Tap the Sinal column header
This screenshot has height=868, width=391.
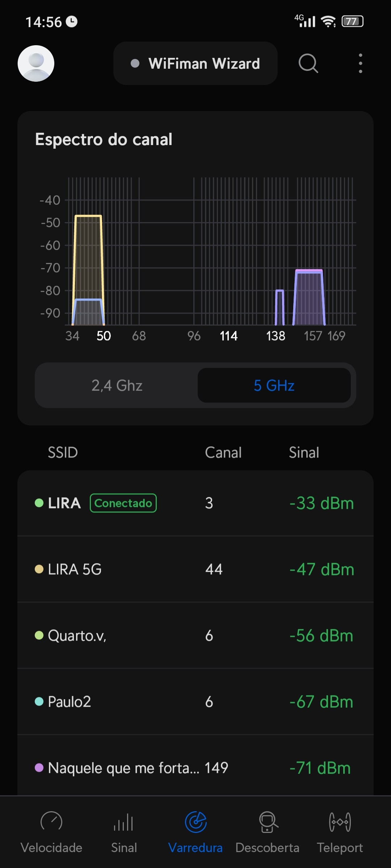304,452
